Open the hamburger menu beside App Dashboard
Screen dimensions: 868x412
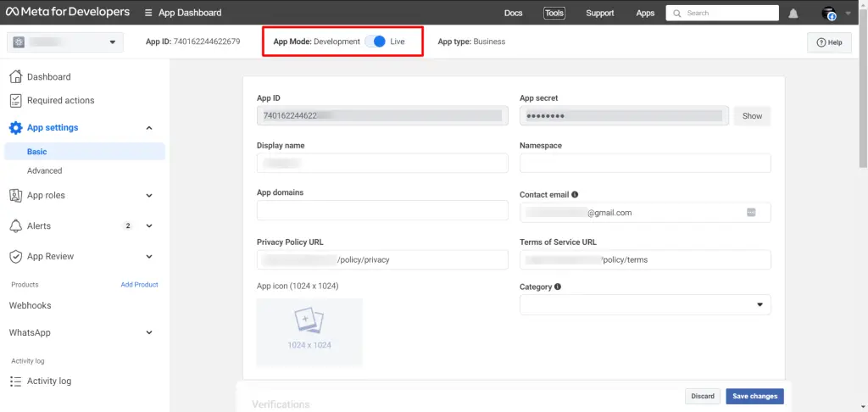pos(147,13)
